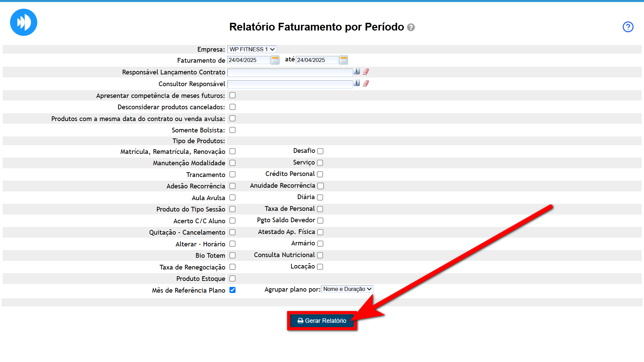The width and height of the screenshot is (644, 362).
Task: Uncheck Mês de Referência Plano checkbox
Action: 232,290
